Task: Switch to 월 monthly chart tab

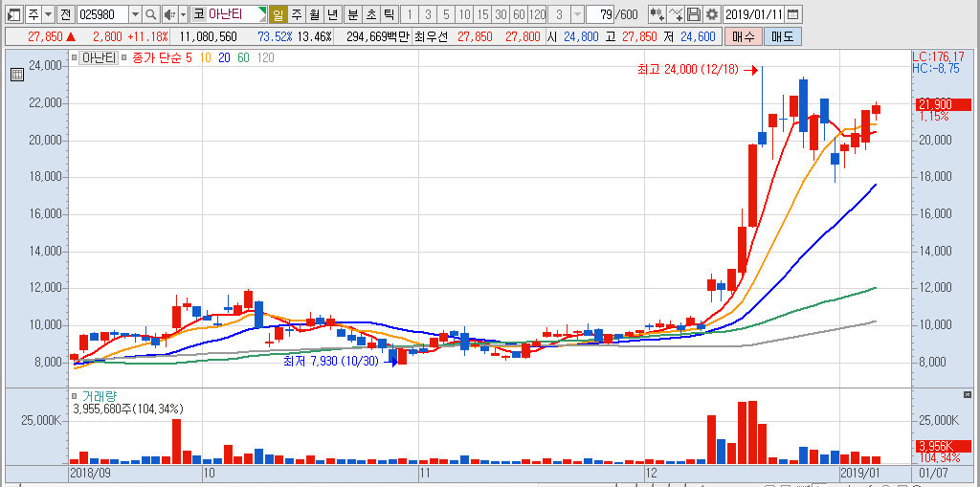Action: click(x=314, y=13)
